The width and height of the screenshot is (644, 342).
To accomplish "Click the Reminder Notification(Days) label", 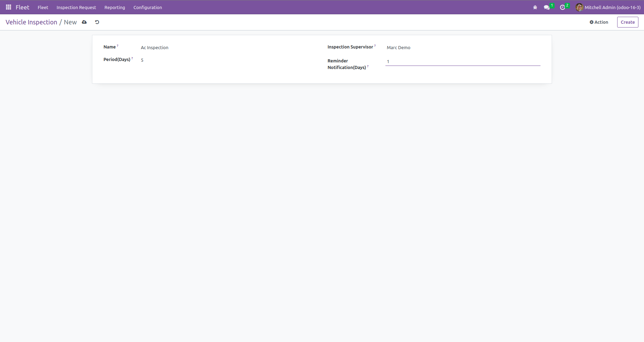I will tap(347, 64).
